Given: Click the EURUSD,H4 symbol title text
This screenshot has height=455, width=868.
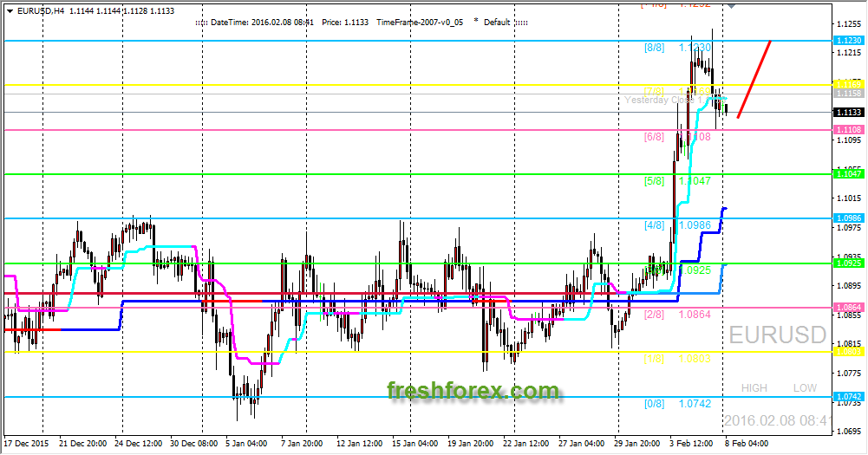Looking at the screenshot, I should [42, 11].
